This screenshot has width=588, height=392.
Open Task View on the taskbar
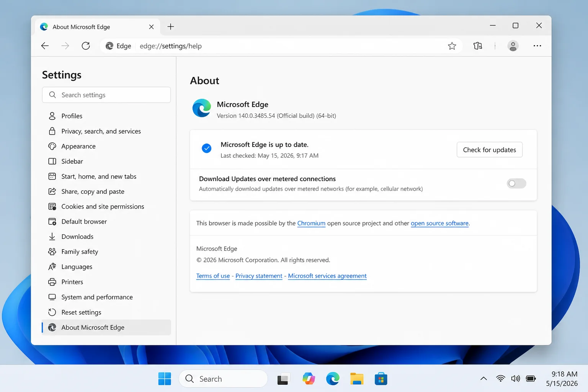tap(284, 379)
